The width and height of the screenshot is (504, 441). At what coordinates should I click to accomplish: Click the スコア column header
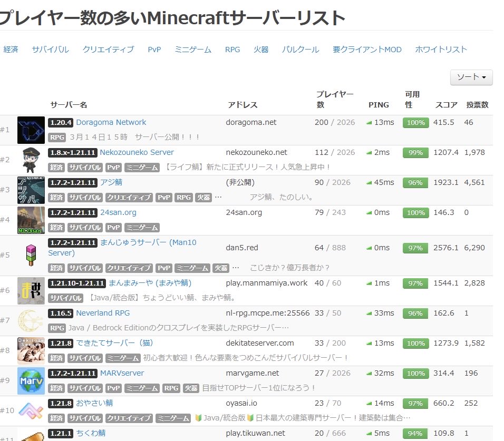coord(446,105)
